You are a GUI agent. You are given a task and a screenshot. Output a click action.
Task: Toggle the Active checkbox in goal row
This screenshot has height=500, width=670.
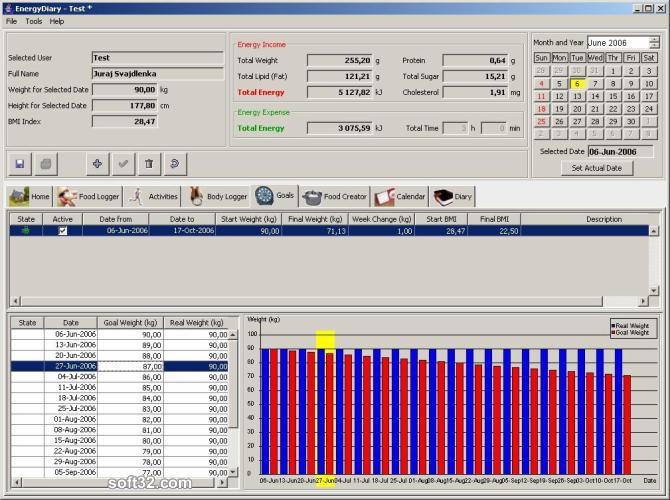63,231
